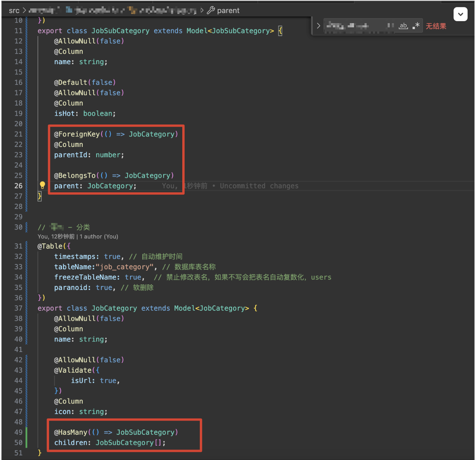Click "users" word in comment on line 34

[321, 277]
